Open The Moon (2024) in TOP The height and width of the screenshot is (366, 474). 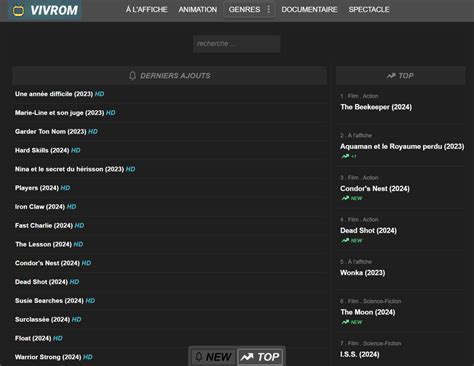pyautogui.click(x=368, y=312)
